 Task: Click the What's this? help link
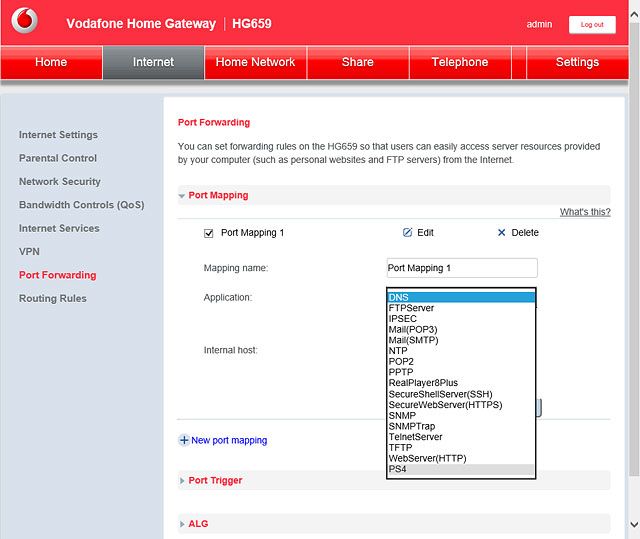click(x=585, y=212)
